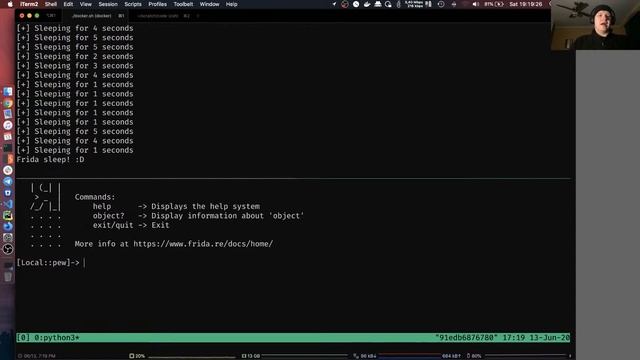Click the 'help -> Displays the help system' line
The height and width of the screenshot is (360, 640).
176,207
